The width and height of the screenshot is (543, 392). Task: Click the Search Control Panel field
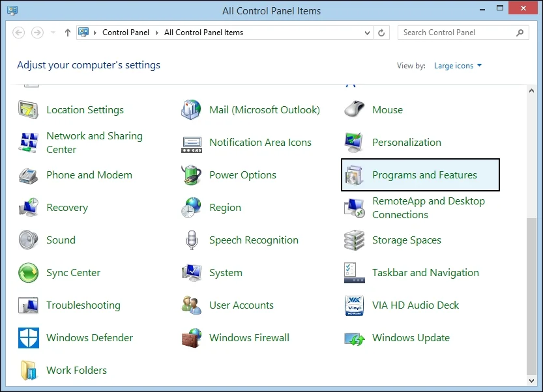[x=463, y=33]
